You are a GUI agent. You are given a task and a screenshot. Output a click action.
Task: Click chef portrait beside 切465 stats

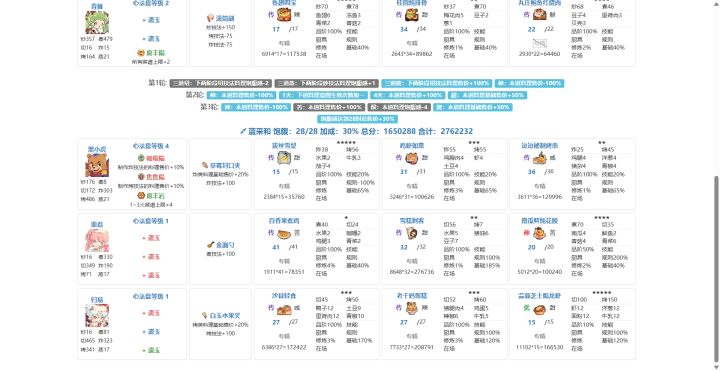pyautogui.click(x=97, y=315)
